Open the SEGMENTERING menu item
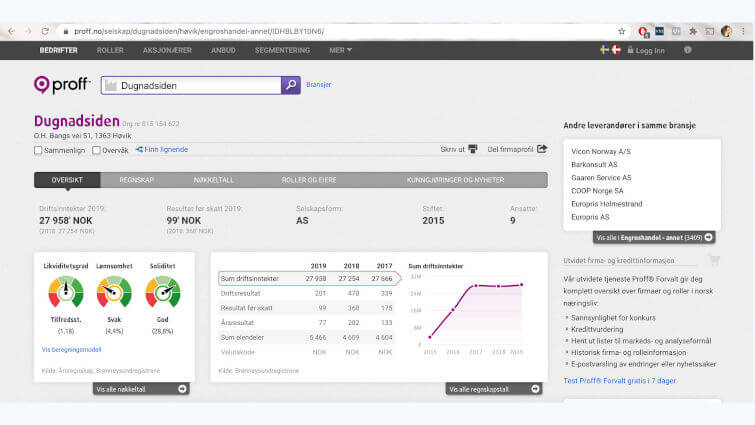This screenshot has width=755, height=425. (282, 50)
